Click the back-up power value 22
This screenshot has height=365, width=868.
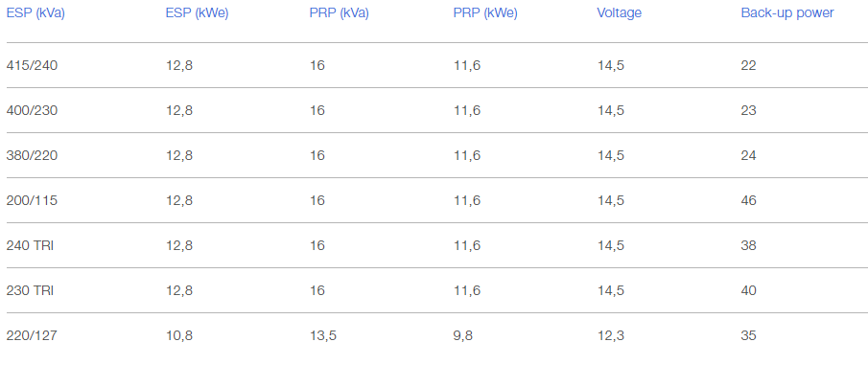748,66
